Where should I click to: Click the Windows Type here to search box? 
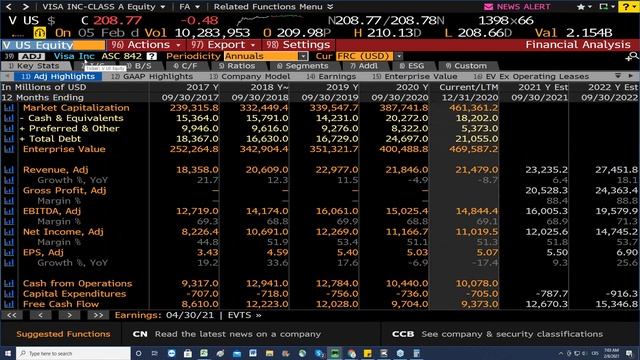(73, 353)
